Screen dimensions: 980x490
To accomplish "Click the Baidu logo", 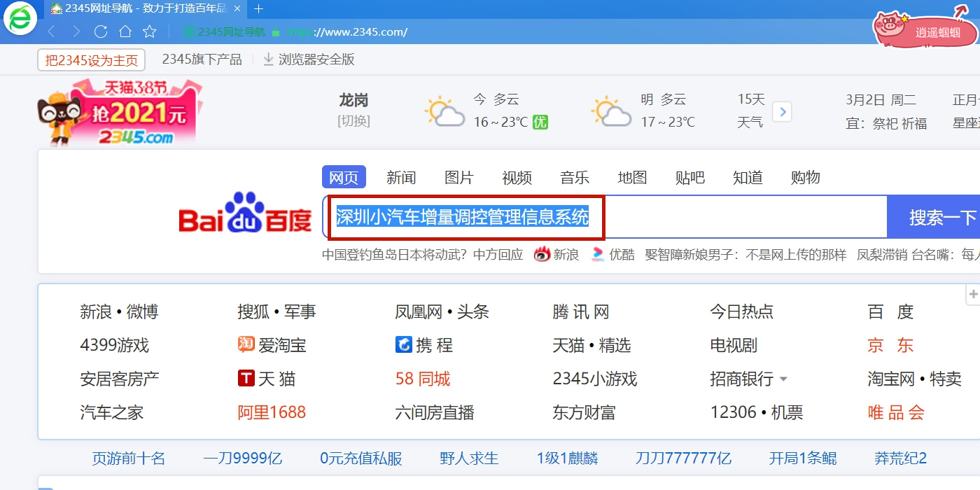I will [x=246, y=213].
